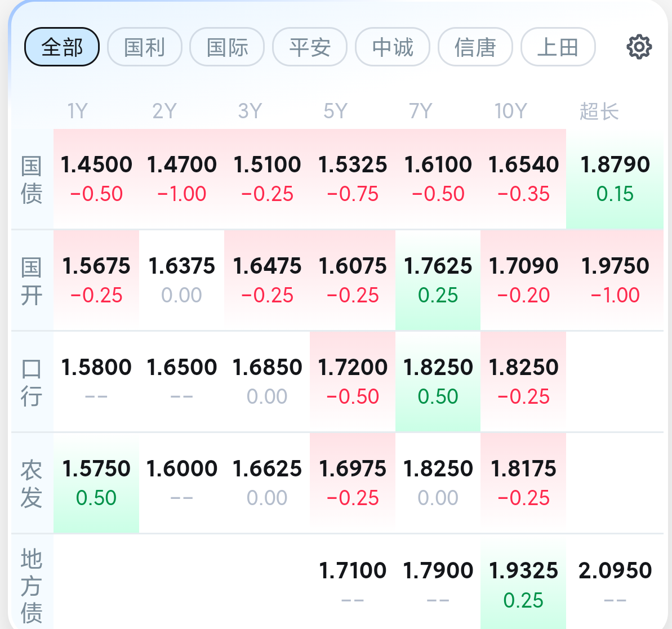Switch to the 国际 tab
672x629 pixels.
click(x=227, y=47)
